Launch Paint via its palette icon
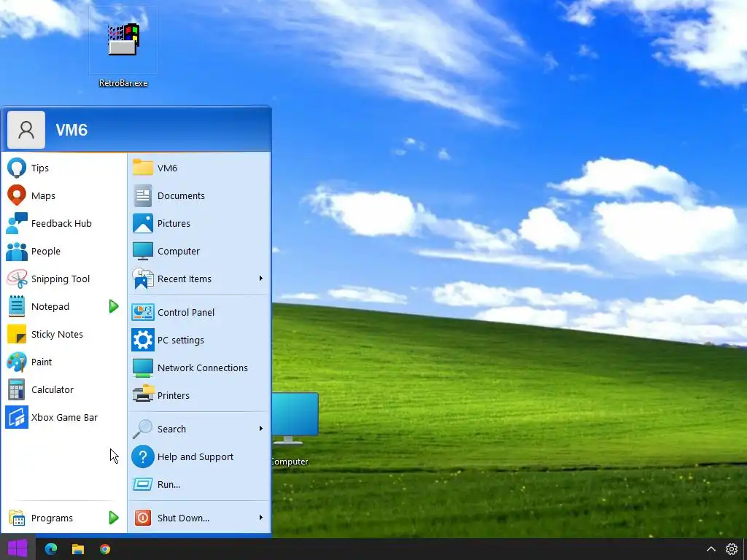Screen dimensions: 747x560 17,362
